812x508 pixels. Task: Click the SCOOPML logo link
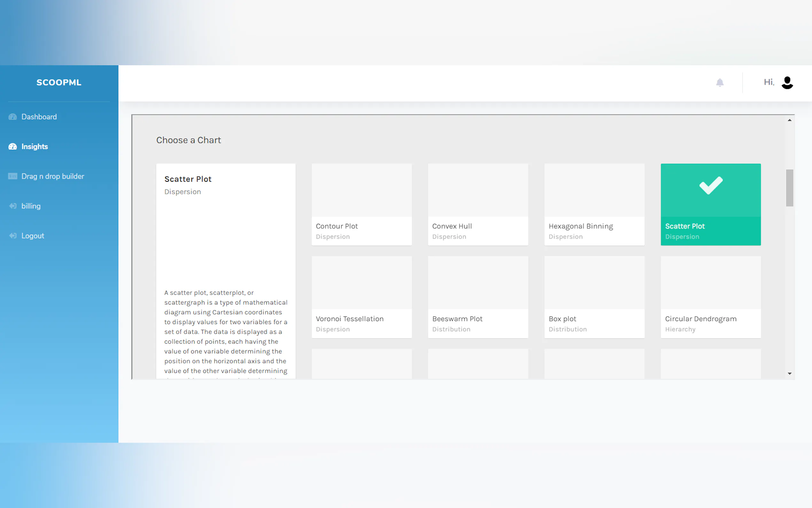coord(59,82)
